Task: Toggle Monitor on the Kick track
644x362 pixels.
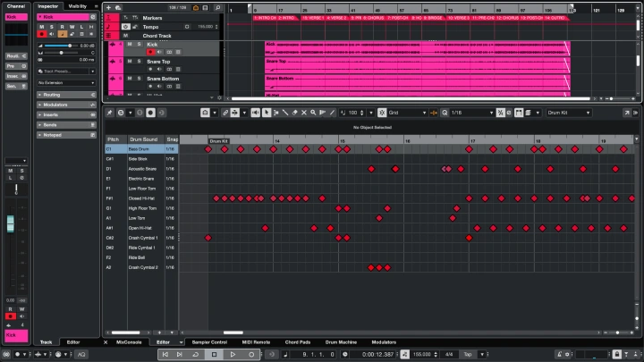Action: click(x=160, y=52)
